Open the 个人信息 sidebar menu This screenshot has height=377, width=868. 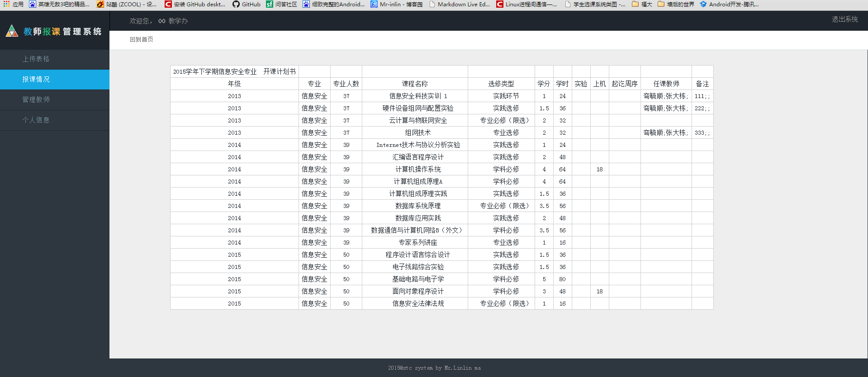[55, 120]
